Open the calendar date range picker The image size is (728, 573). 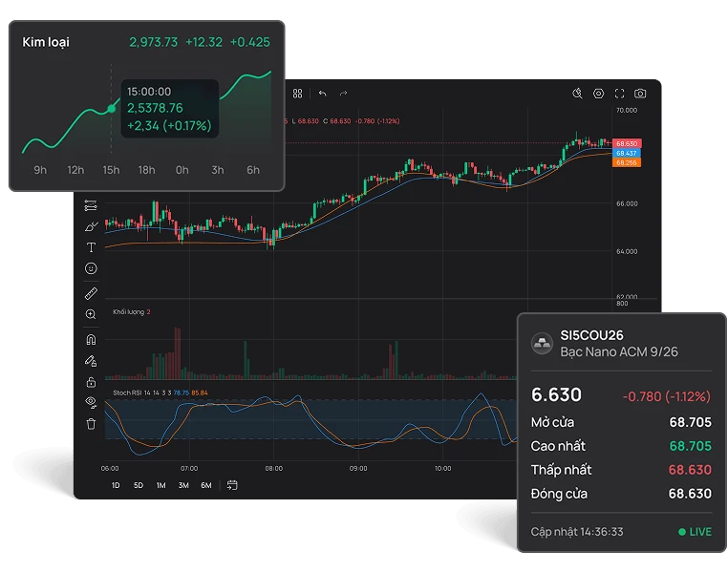(x=232, y=485)
